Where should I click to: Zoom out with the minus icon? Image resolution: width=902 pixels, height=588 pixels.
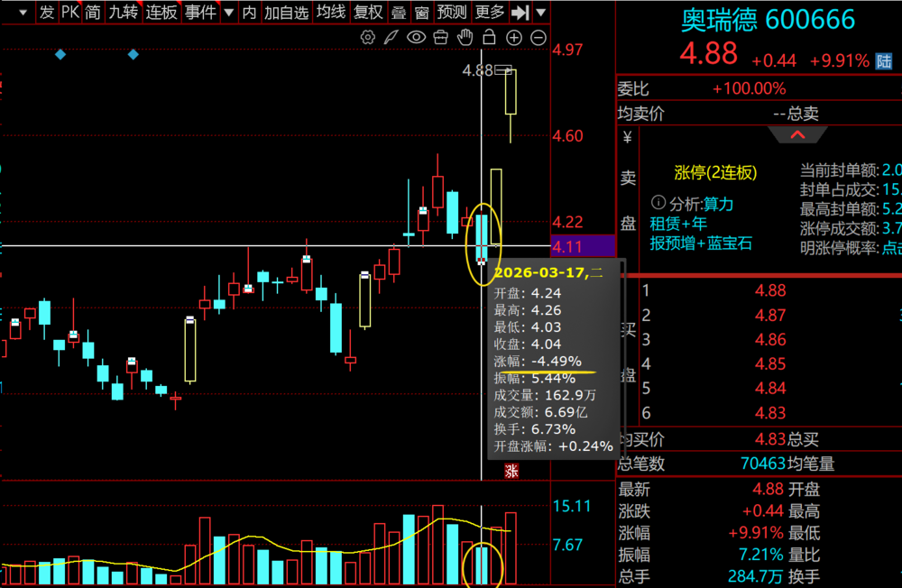point(538,37)
